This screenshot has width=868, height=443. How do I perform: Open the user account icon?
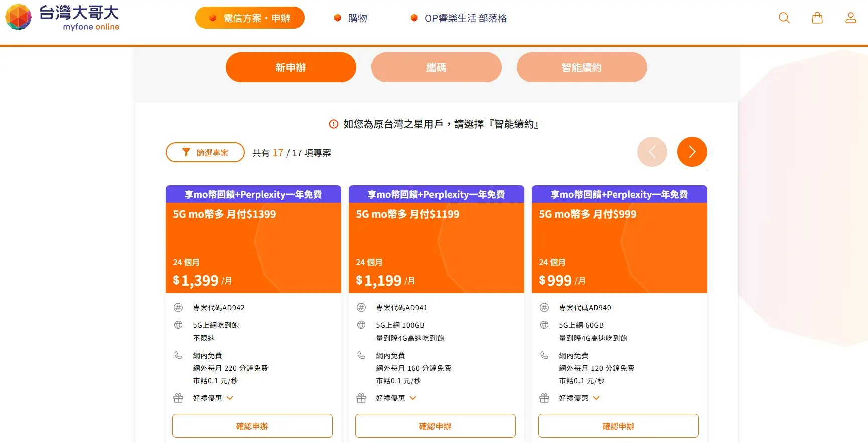click(x=850, y=18)
